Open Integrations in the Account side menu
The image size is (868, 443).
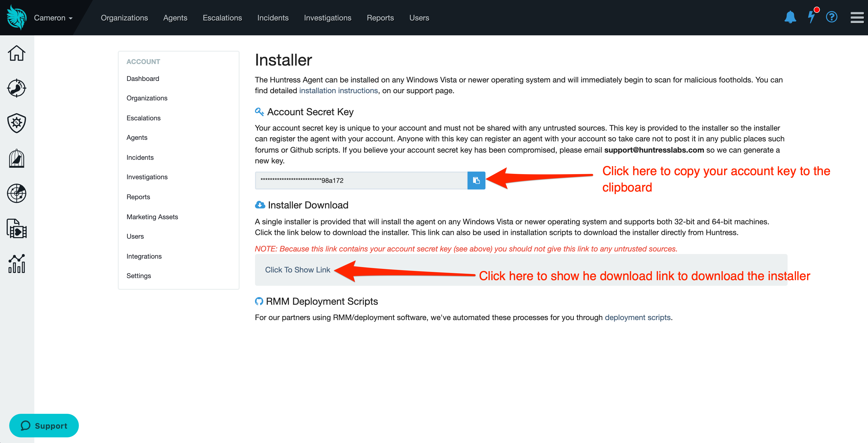tap(144, 256)
